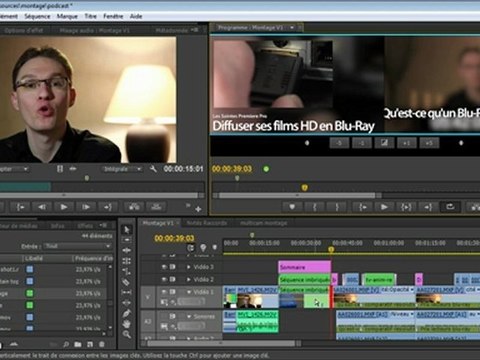Add marker in program monitor
Image resolution: width=480 pixels, height=360 pixels.
point(292,207)
